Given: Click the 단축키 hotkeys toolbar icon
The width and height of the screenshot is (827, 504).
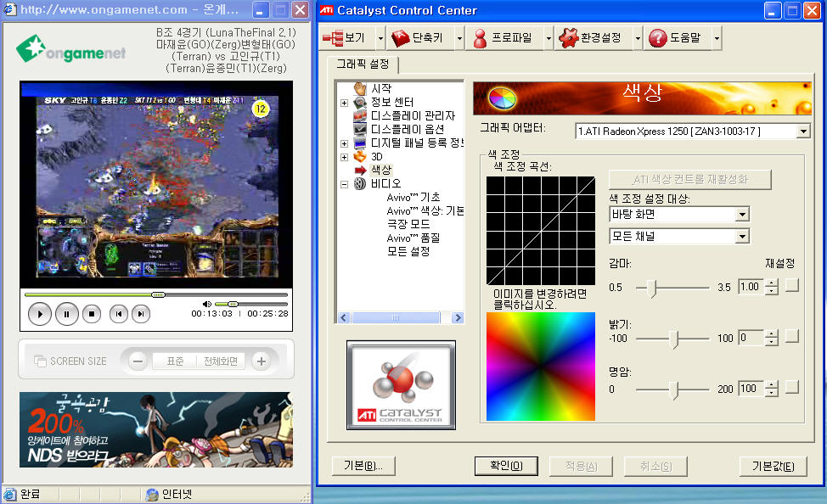Looking at the screenshot, I should [x=400, y=38].
